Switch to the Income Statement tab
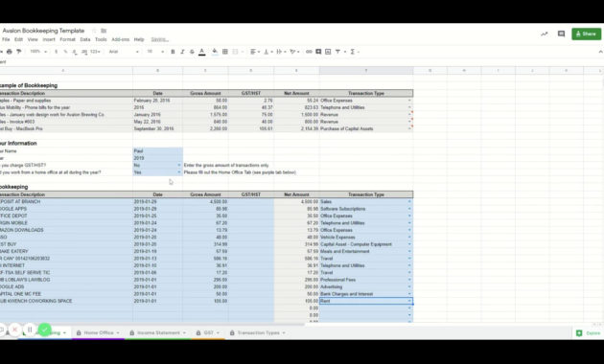Image resolution: width=604 pixels, height=364 pixels. [x=158, y=332]
